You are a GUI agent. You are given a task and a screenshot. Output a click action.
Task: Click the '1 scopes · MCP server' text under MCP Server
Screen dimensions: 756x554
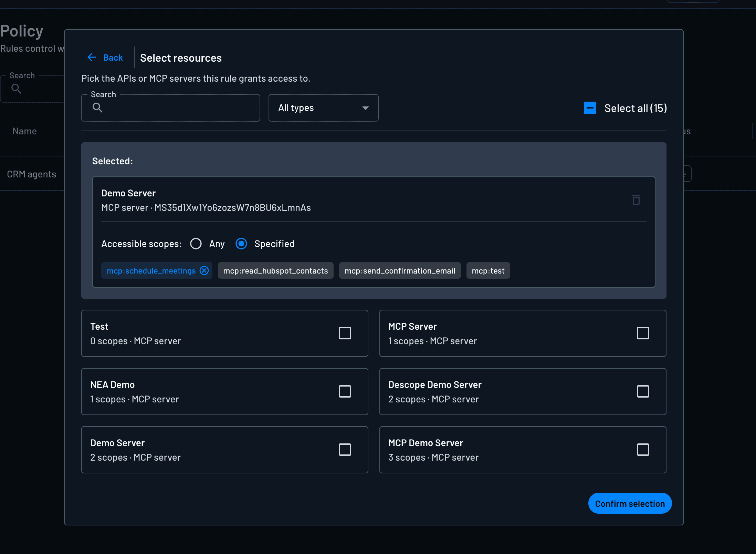(432, 341)
